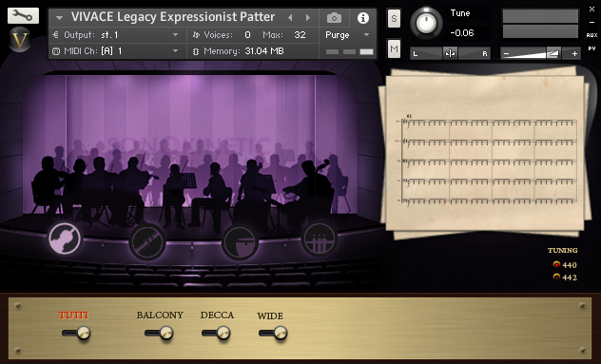Open instrument edit mode with wrench icon
The image size is (601, 364).
pos(23,16)
